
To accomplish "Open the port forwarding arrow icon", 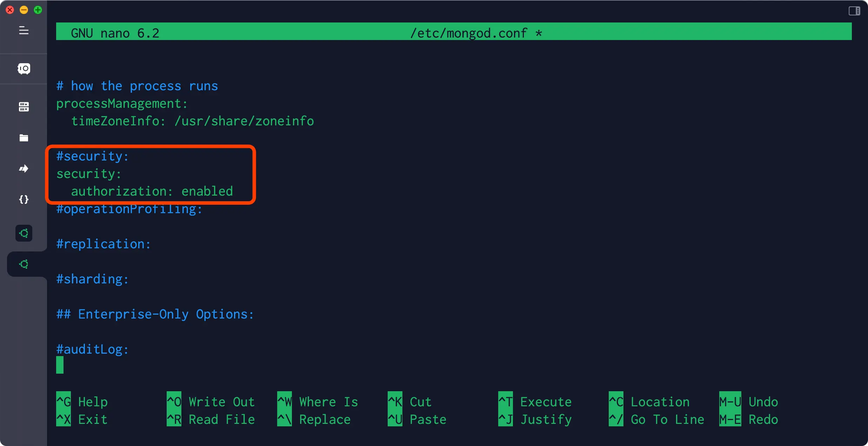I will coord(24,169).
